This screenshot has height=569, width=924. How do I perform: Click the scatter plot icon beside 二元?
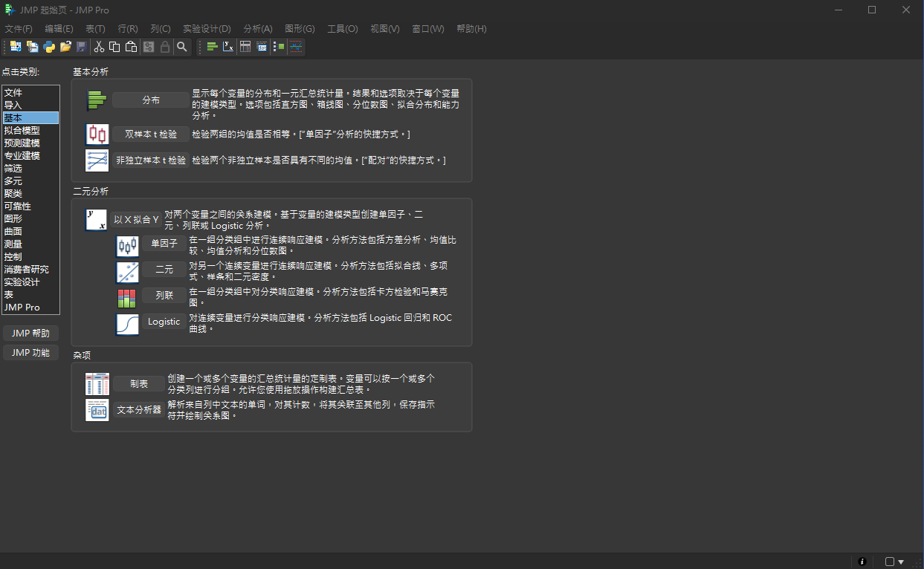tap(128, 273)
